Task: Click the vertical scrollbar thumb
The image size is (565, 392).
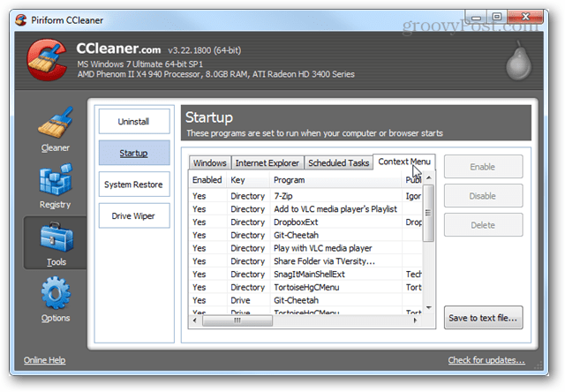Action: pyautogui.click(x=428, y=213)
